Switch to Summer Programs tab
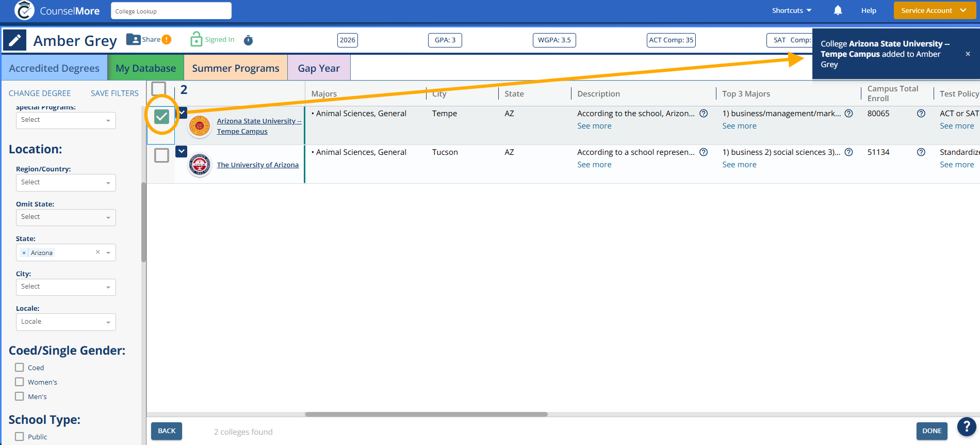This screenshot has height=445, width=980. [236, 68]
